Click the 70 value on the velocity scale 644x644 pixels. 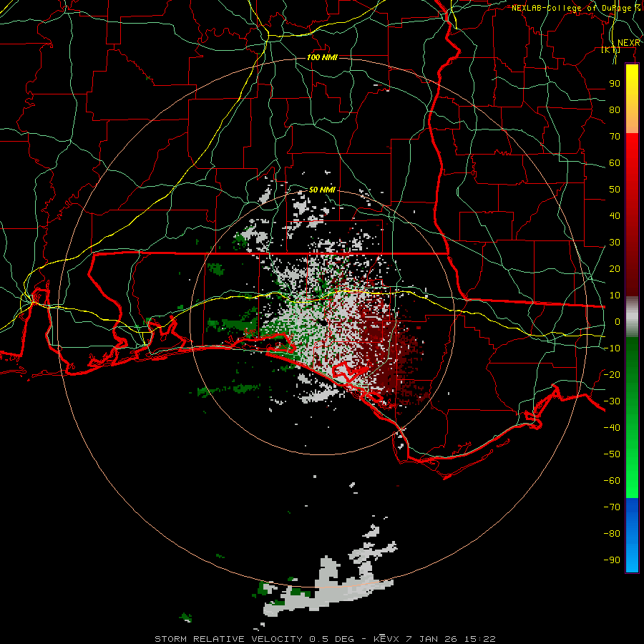pos(615,137)
